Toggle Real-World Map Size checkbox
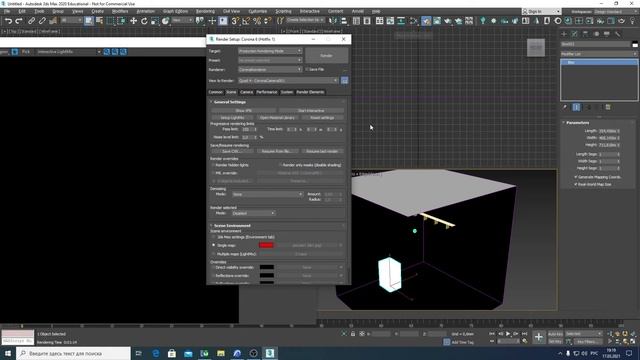The width and height of the screenshot is (640, 360). 576,184
